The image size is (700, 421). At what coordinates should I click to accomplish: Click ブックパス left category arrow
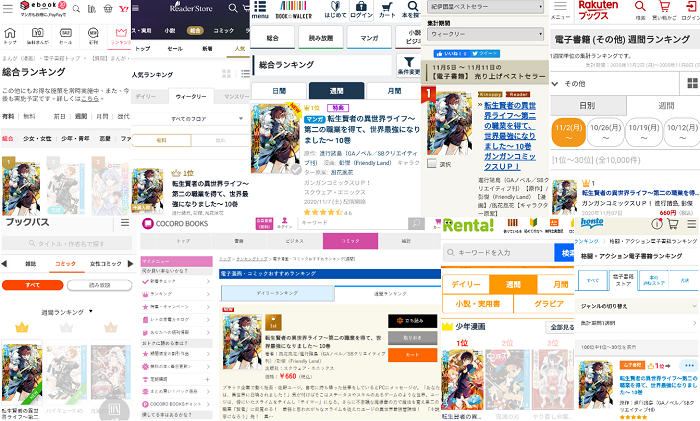pos(4,264)
